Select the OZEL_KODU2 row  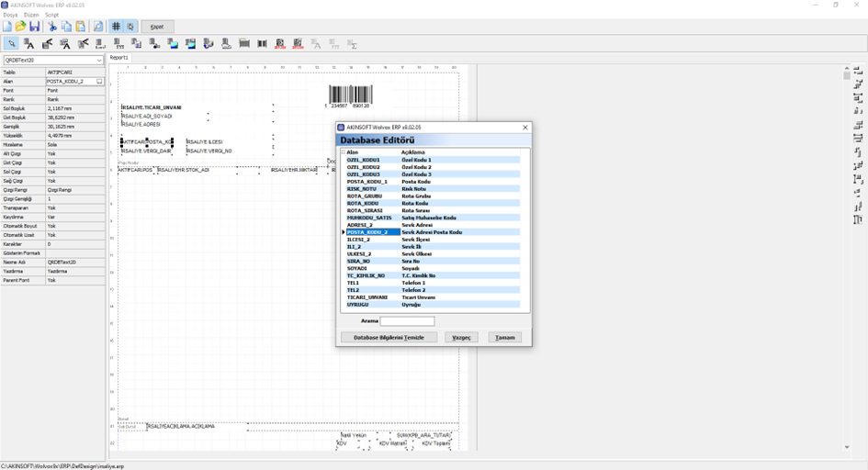pyautogui.click(x=433, y=167)
